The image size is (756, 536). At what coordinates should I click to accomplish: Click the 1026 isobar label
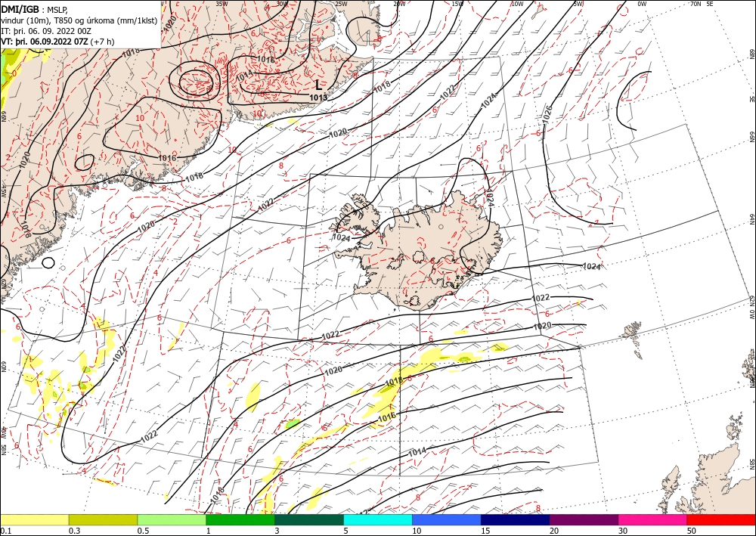tap(547, 113)
